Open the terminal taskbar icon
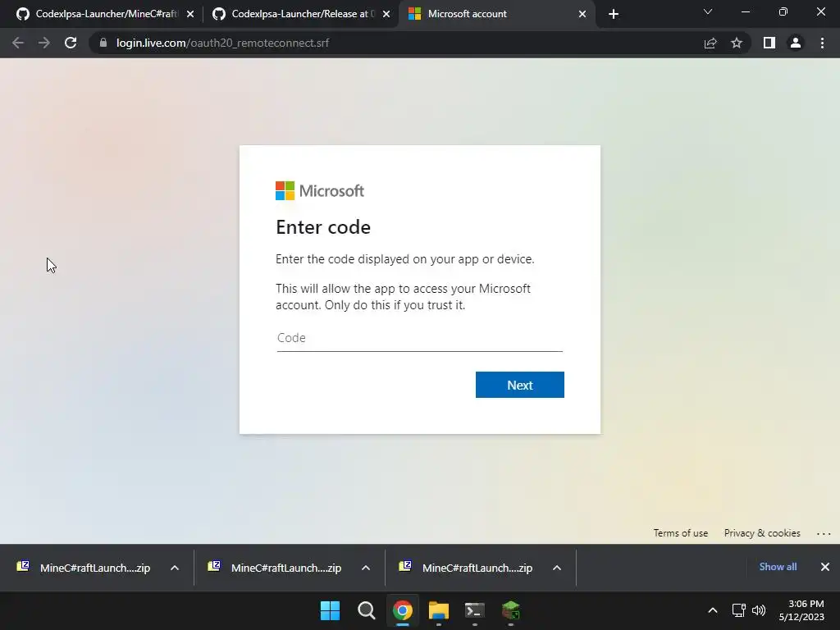This screenshot has width=840, height=630. click(475, 610)
